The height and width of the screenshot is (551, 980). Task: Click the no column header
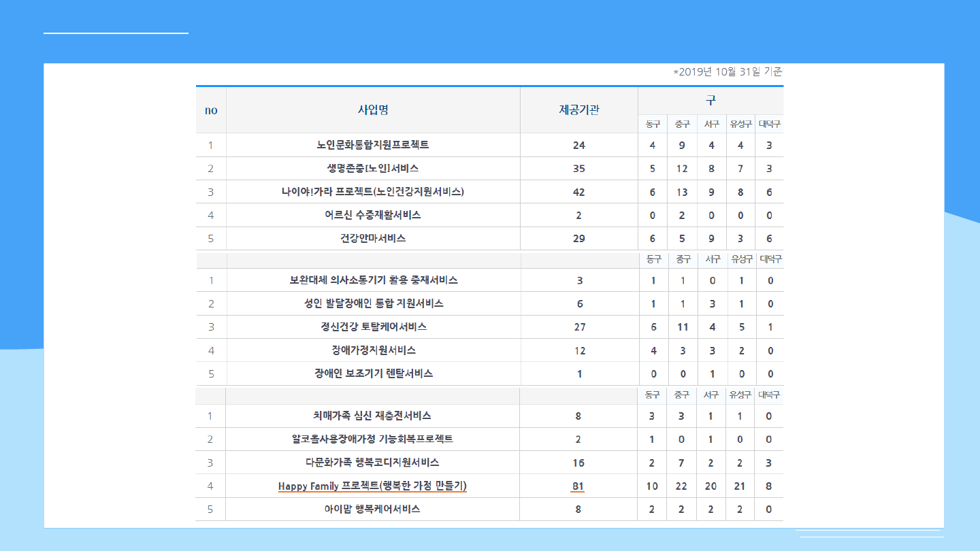211,110
